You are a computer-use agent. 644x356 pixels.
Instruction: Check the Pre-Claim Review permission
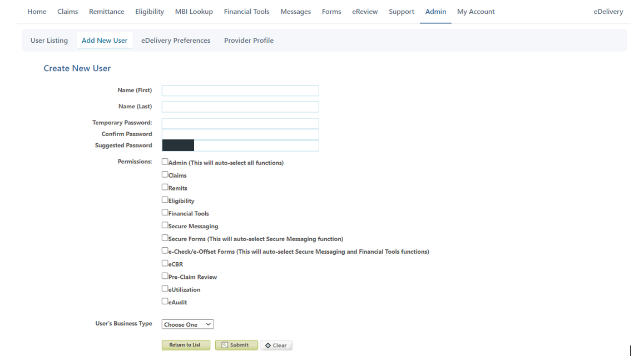(165, 276)
